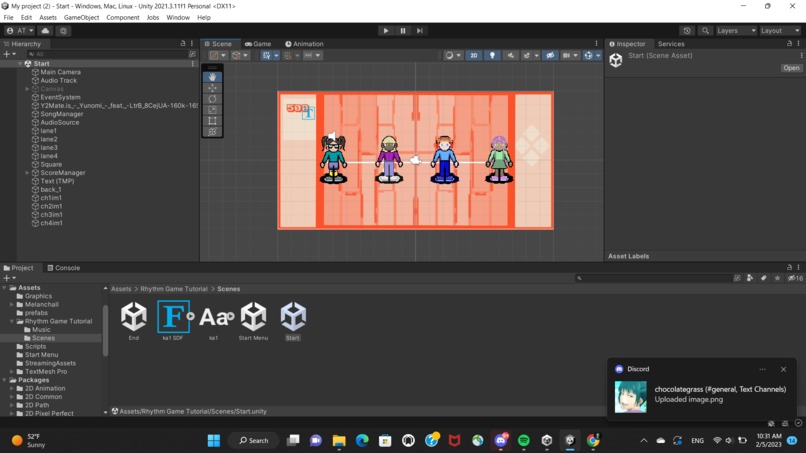
Task: Toggle 2D view mode in Scene
Action: pos(473,56)
